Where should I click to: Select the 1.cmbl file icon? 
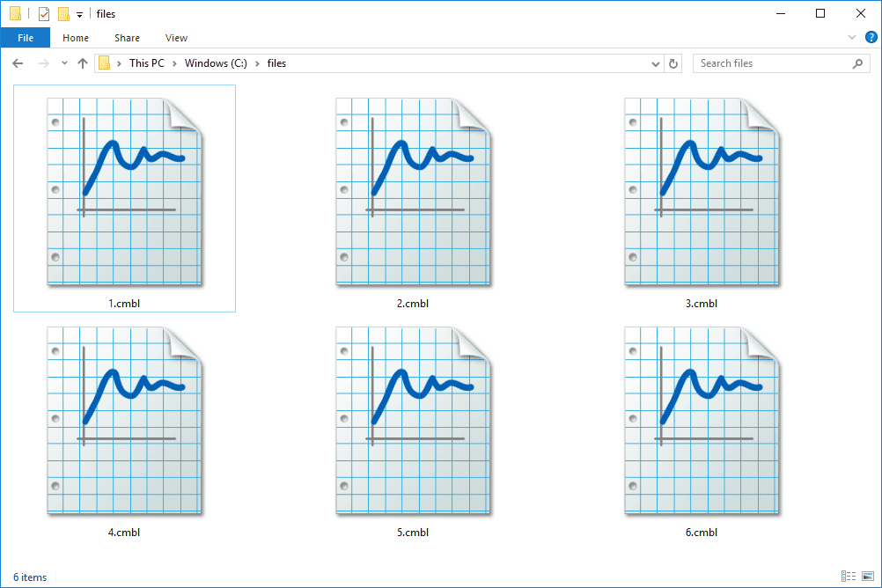click(124, 192)
